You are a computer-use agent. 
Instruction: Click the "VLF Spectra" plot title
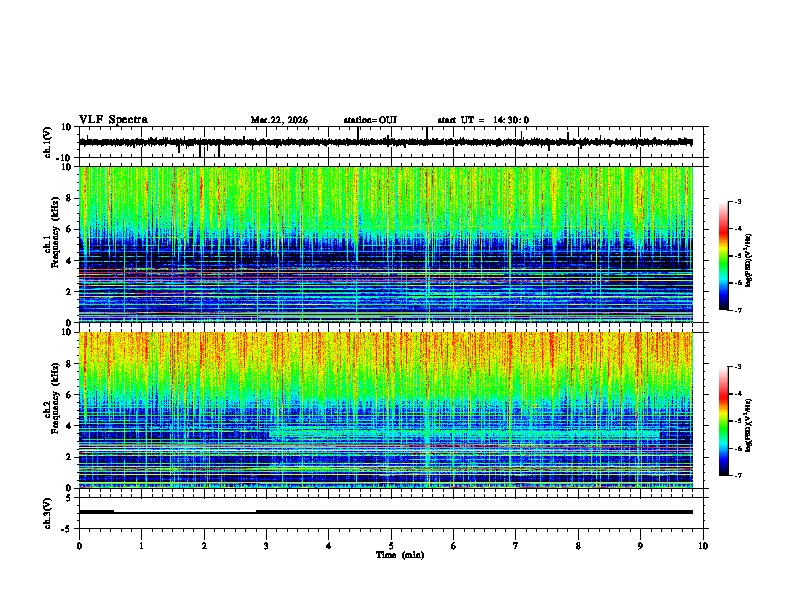(113, 120)
